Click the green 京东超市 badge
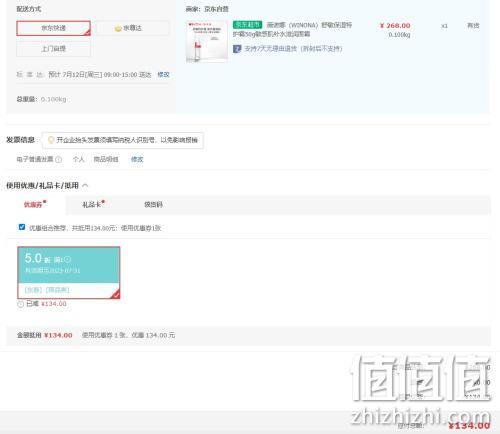Screen dimensions: 500x434 (x=248, y=25)
